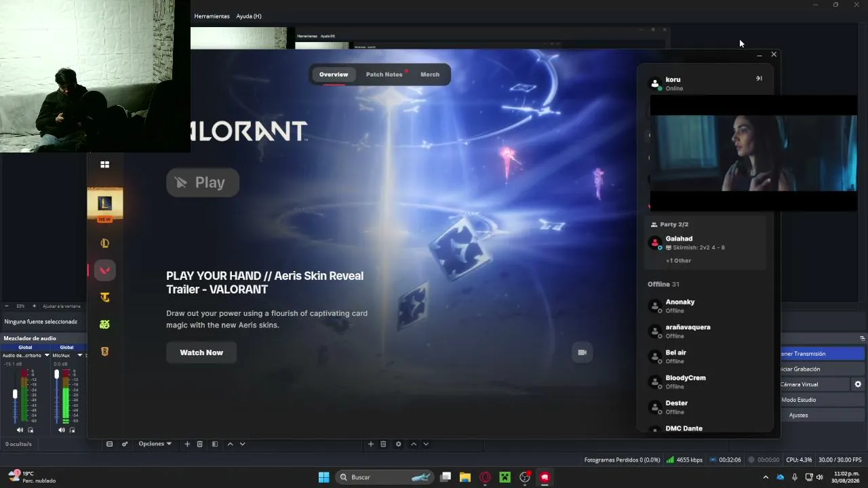Expand the Opciones dropdown
The width and height of the screenshot is (868, 488).
(155, 444)
